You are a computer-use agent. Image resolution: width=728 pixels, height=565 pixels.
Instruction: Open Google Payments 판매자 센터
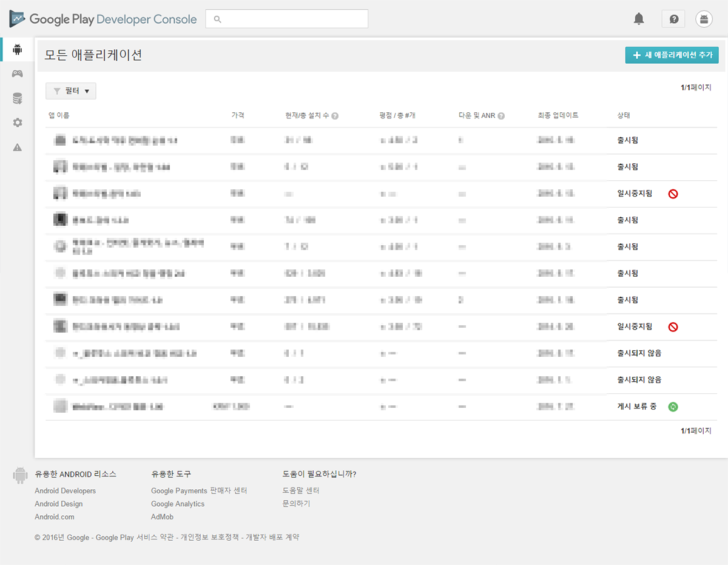click(x=200, y=490)
